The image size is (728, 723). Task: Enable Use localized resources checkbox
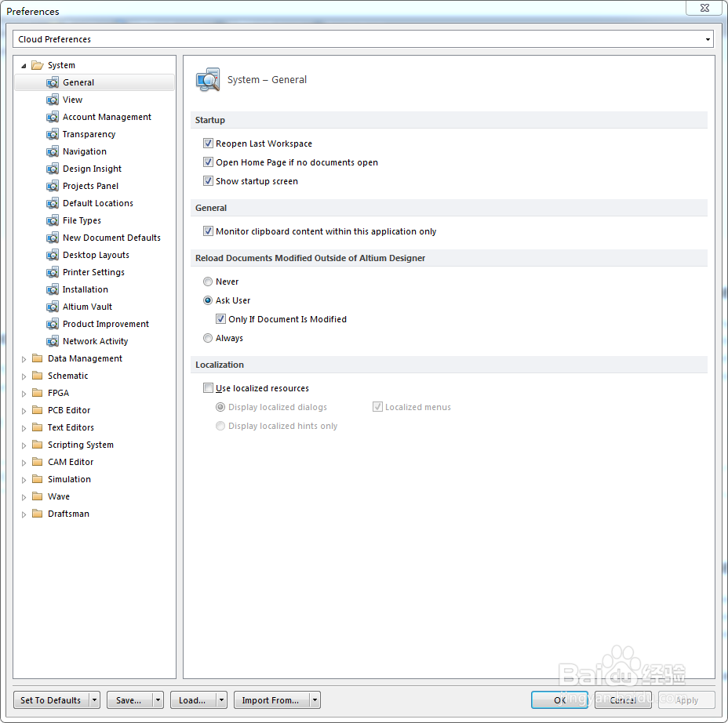(208, 388)
